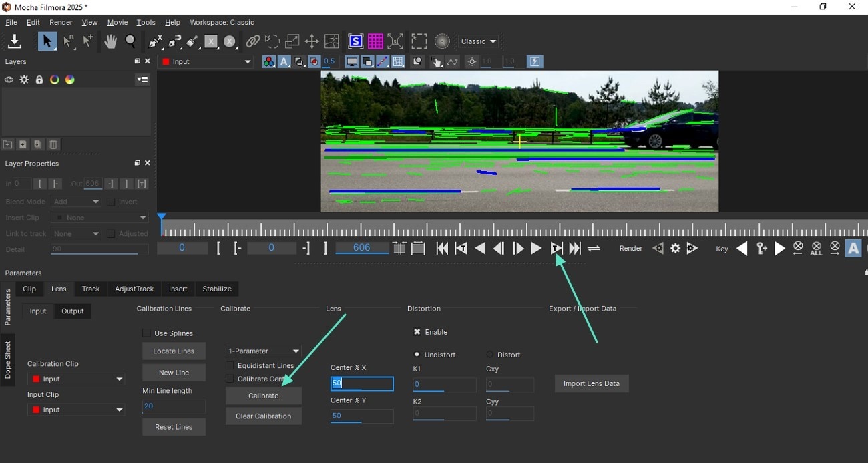Open the Input Clip dropdown
This screenshot has height=463, width=868.
(76, 410)
